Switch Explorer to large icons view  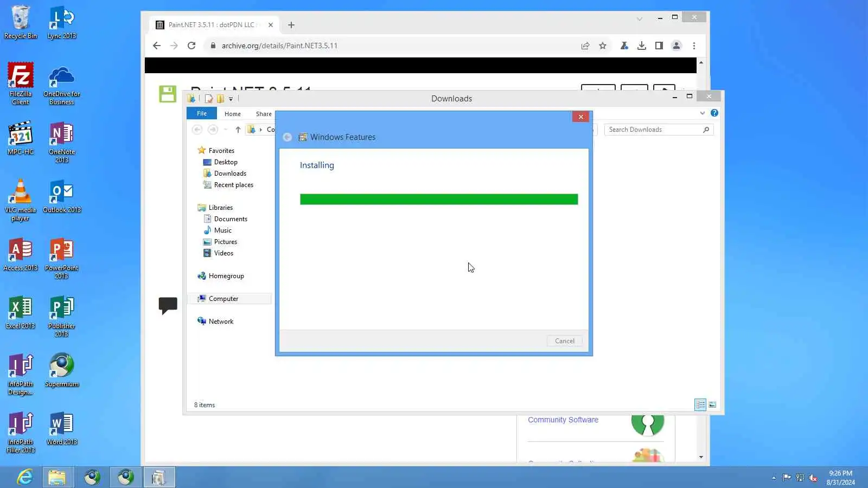point(712,404)
